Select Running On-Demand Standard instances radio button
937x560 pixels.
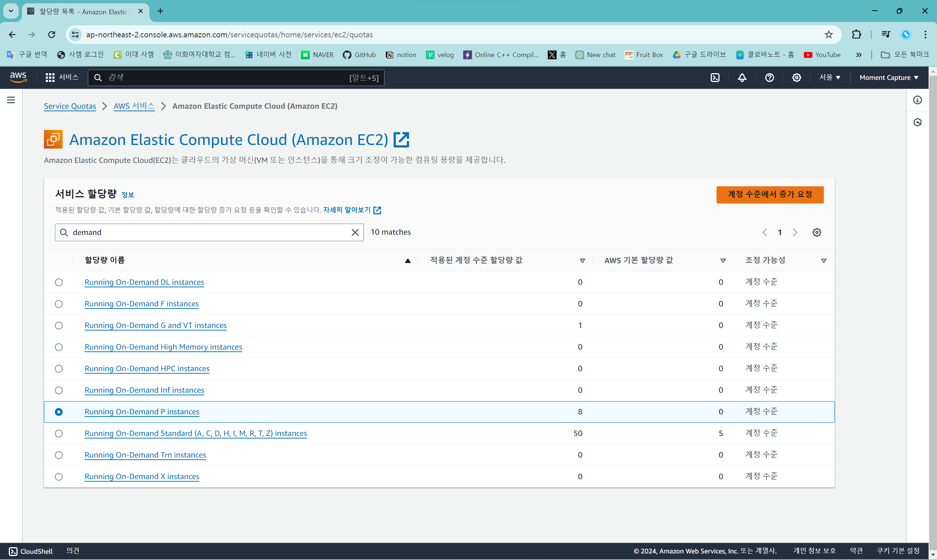pyautogui.click(x=59, y=433)
